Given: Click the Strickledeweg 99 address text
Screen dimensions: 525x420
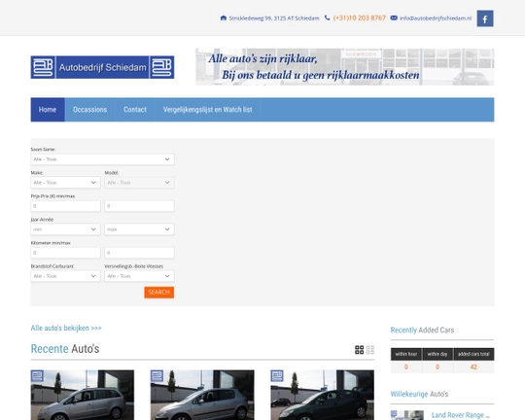Looking at the screenshot, I should pyautogui.click(x=274, y=18).
